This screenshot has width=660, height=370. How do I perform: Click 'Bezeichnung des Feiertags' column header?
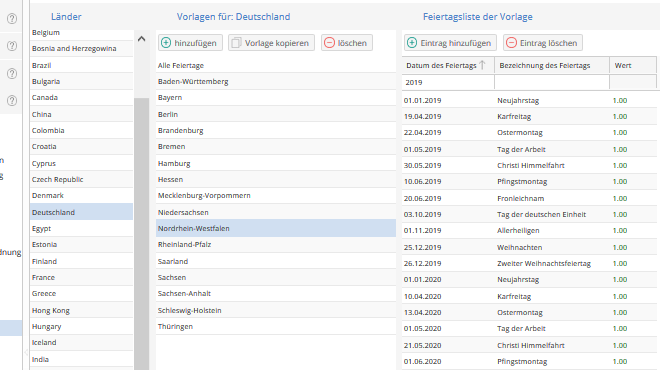pyautogui.click(x=552, y=65)
